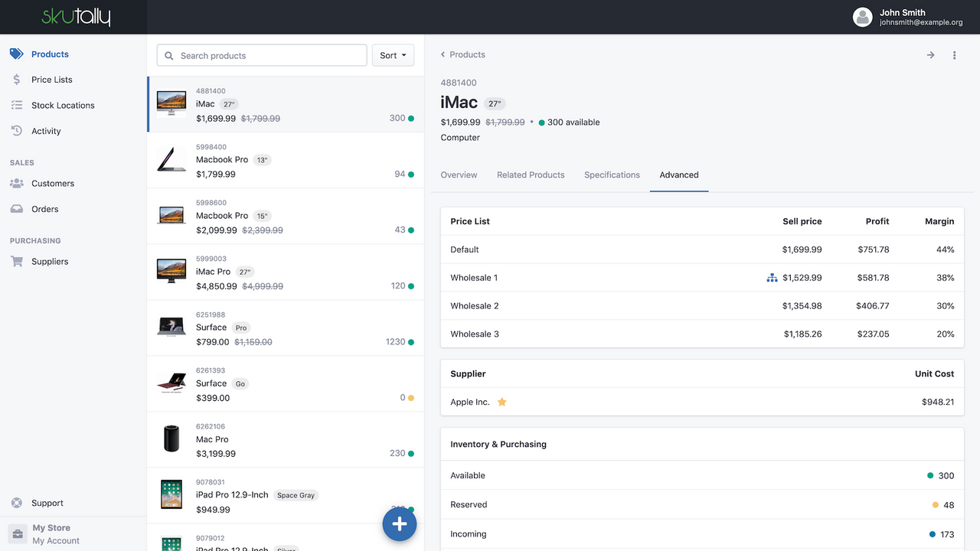Click the $948.21 unit cost value

click(x=938, y=402)
